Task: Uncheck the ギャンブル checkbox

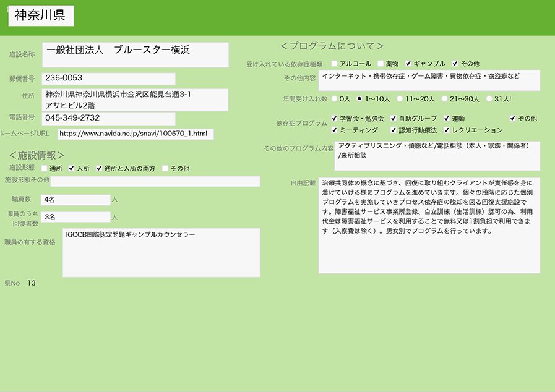Action: click(x=408, y=64)
